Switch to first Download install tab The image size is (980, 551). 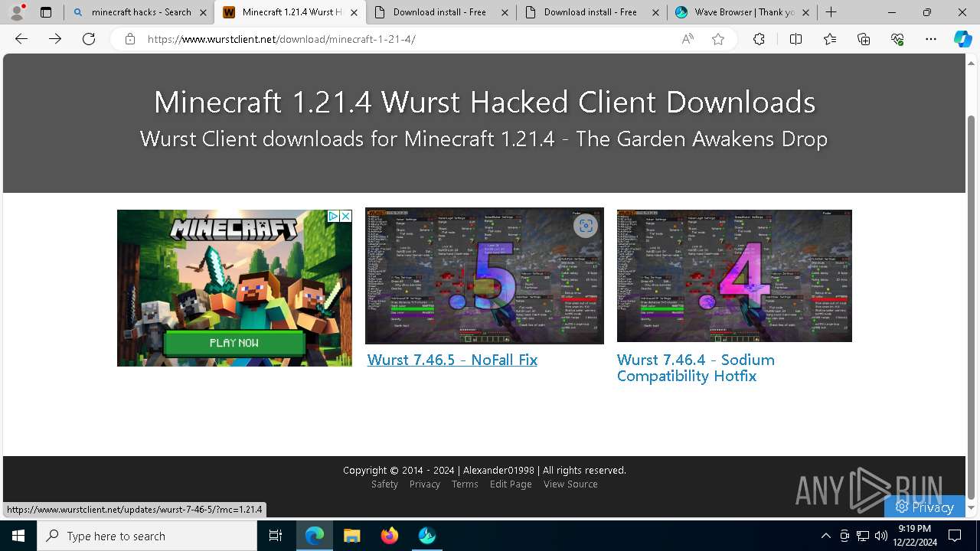[x=441, y=12]
